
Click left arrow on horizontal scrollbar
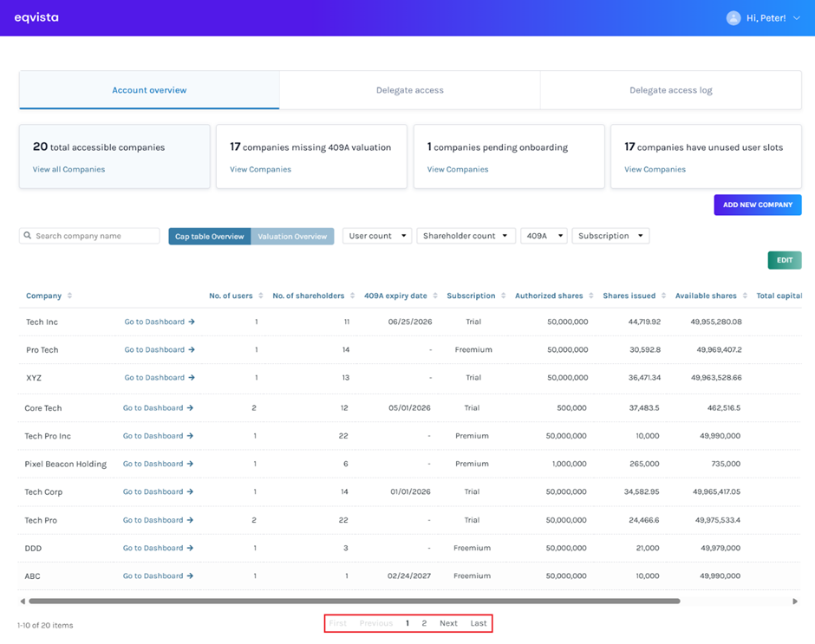point(23,601)
